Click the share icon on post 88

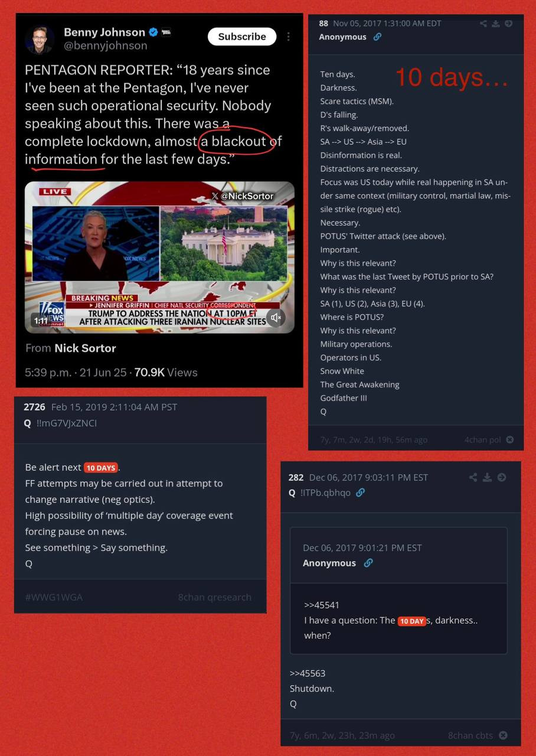[483, 24]
